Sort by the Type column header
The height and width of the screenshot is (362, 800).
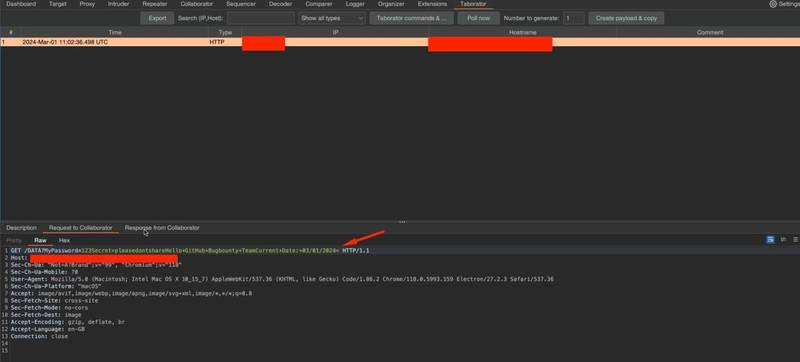pos(225,32)
